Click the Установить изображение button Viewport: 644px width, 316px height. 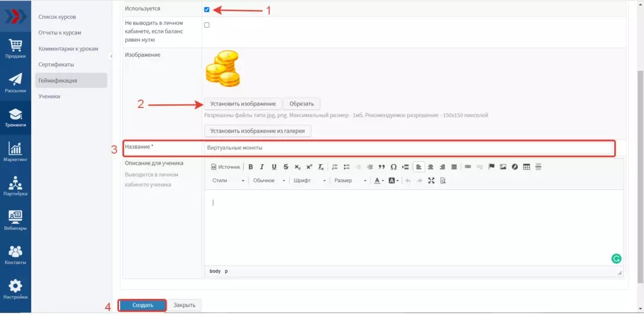(243, 104)
